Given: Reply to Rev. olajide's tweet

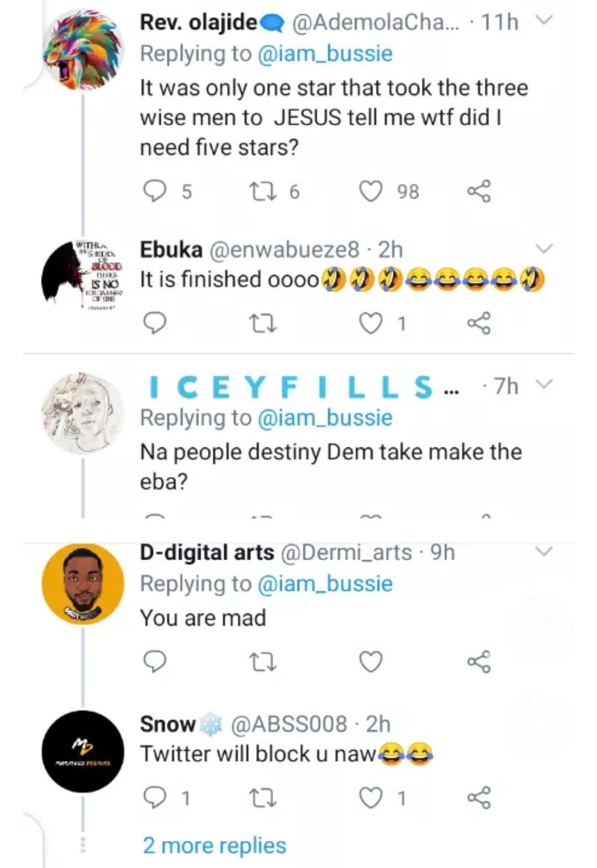Looking at the screenshot, I should click(155, 191).
